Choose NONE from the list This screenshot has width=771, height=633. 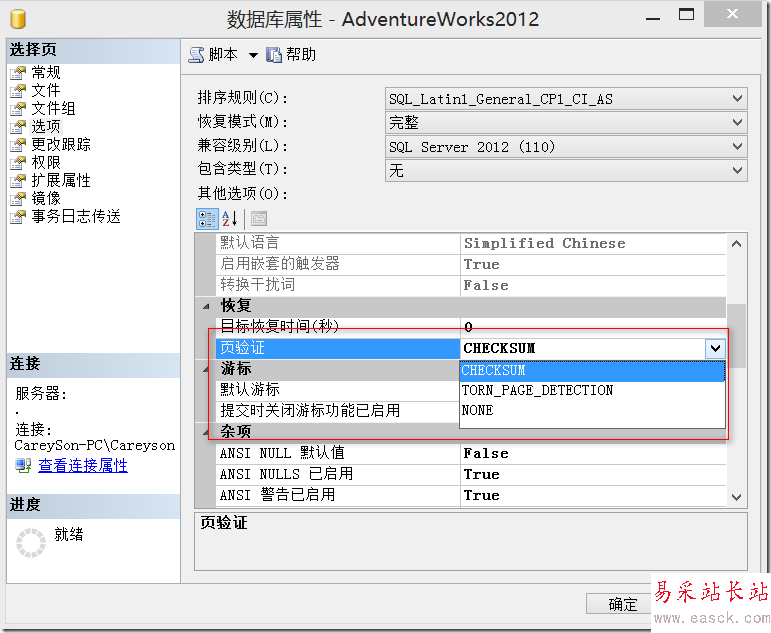tap(592, 411)
